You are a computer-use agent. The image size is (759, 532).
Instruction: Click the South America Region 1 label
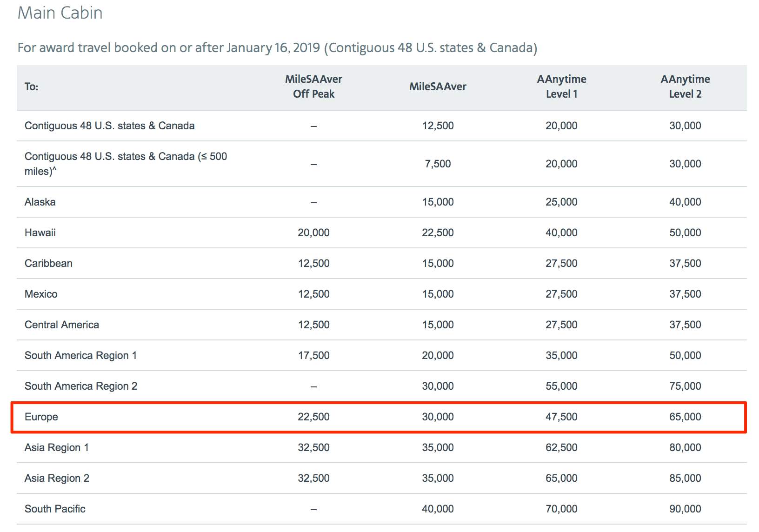point(80,355)
